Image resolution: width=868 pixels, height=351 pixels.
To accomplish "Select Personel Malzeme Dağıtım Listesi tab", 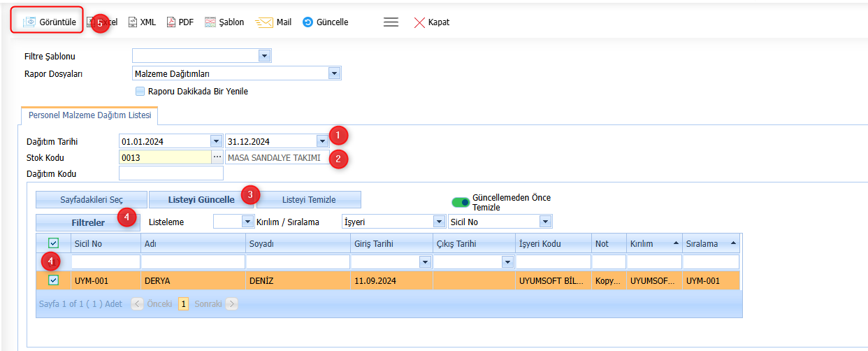I will tap(90, 115).
